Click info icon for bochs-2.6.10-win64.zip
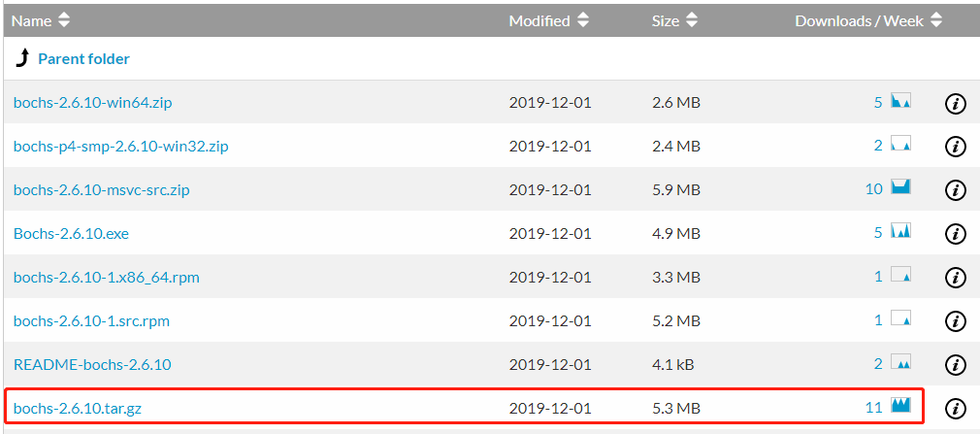 955,103
